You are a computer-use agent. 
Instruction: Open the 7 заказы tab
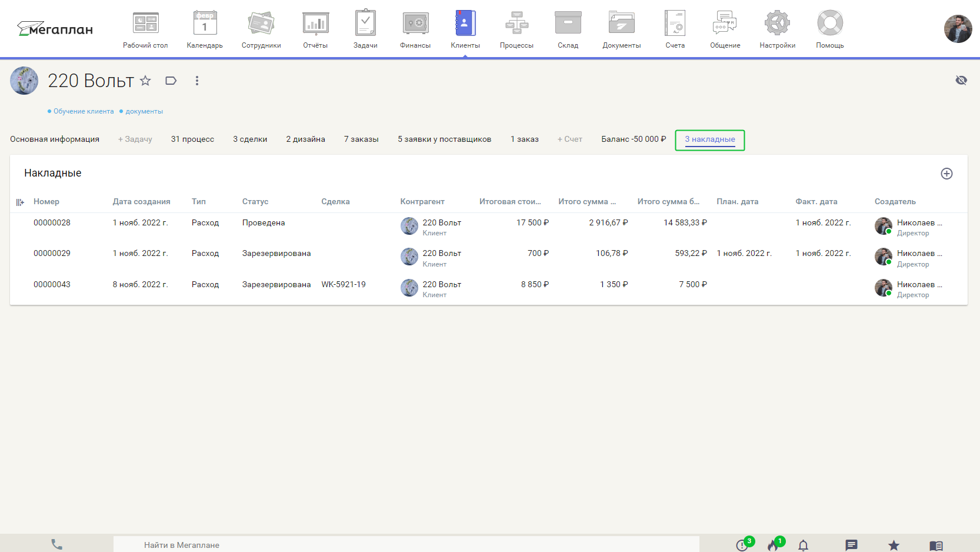click(x=361, y=139)
